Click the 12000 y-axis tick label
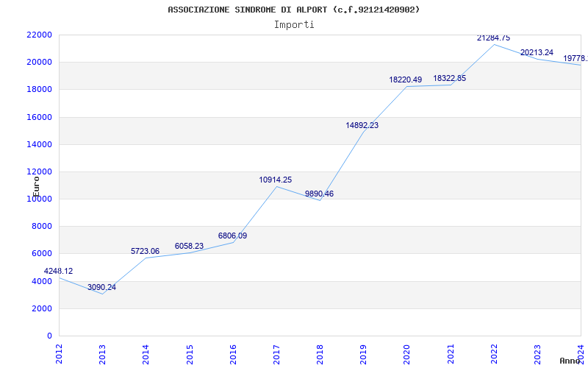This screenshot has width=588, height=368. (x=40, y=172)
